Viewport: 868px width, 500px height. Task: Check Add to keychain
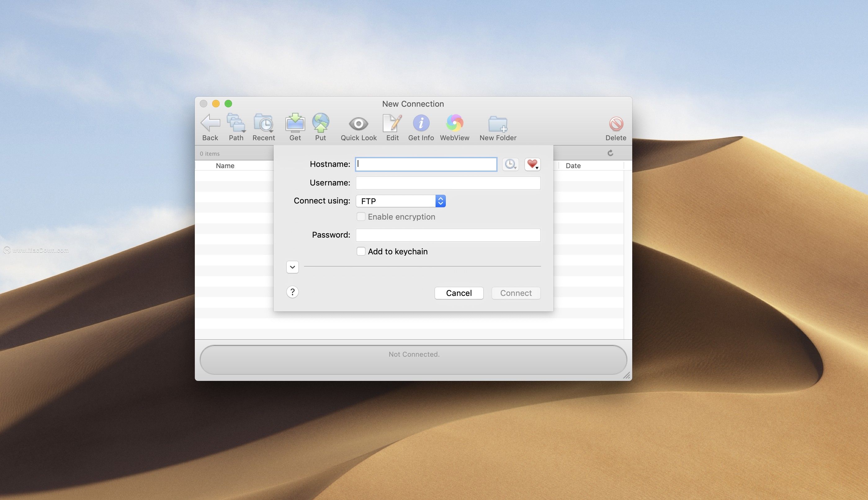click(361, 251)
